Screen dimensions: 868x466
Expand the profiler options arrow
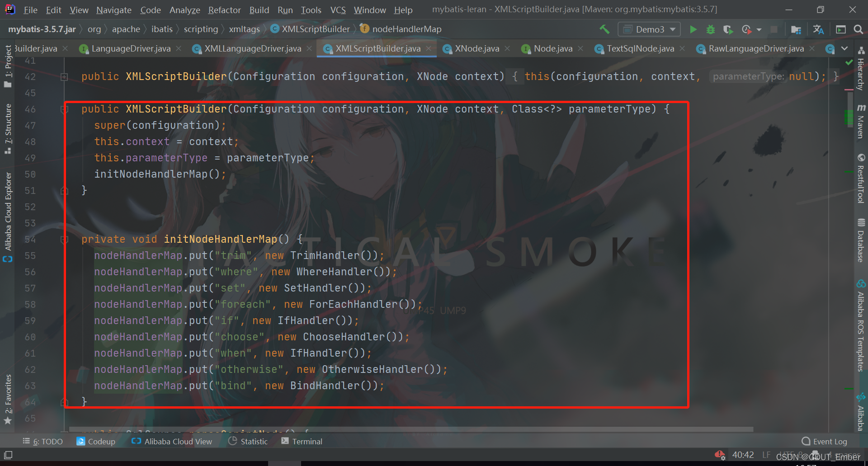coord(759,30)
